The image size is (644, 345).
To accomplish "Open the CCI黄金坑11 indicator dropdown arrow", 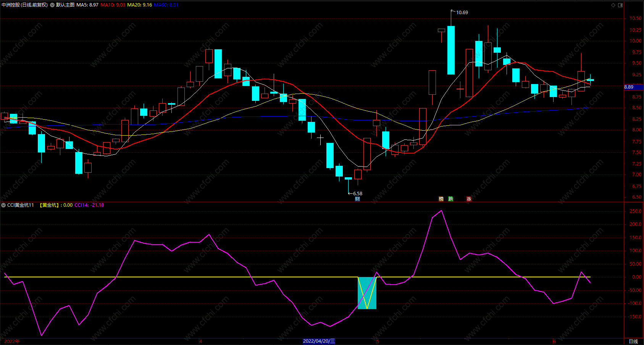I will coord(3,205).
